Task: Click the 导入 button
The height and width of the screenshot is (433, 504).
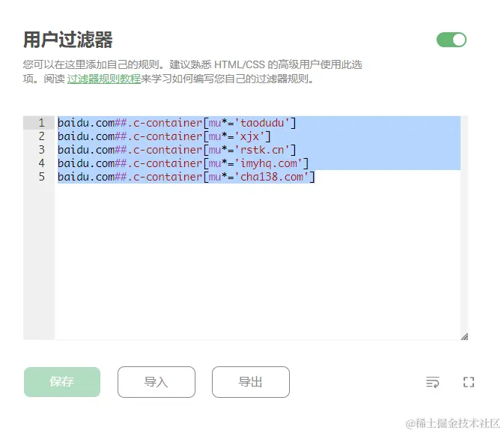Action: pos(157,382)
